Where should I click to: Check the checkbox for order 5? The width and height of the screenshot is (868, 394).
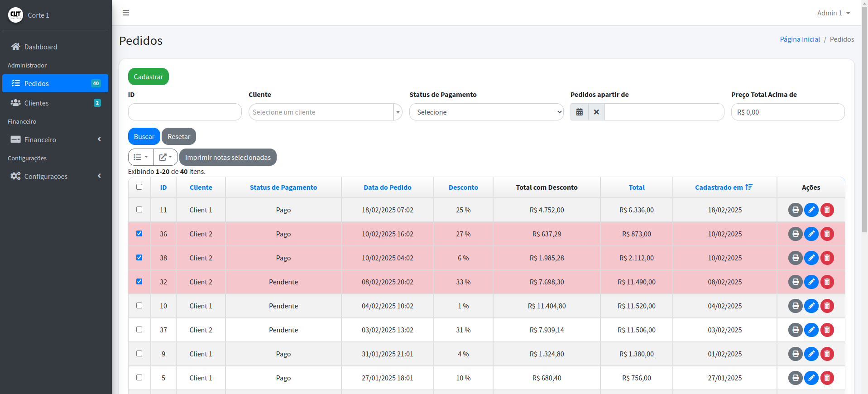click(x=139, y=378)
